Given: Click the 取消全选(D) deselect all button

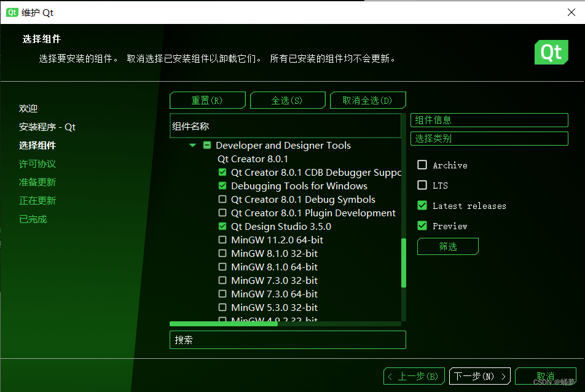Looking at the screenshot, I should (x=368, y=100).
